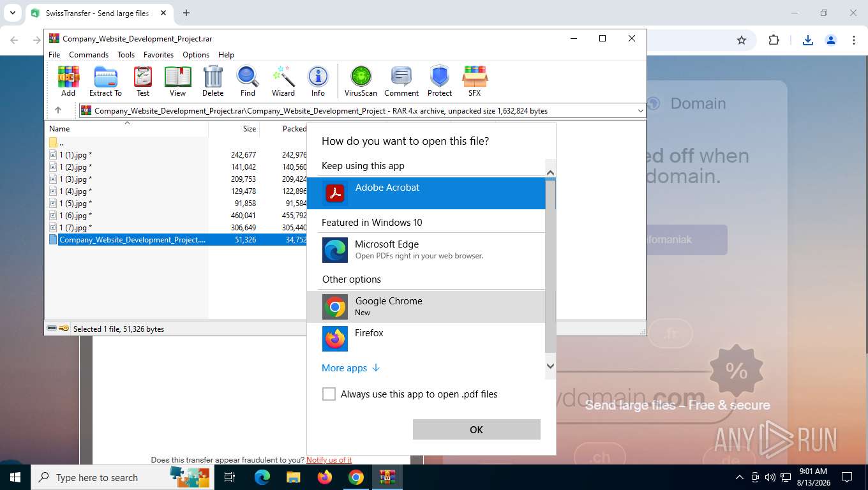Confirm with the OK button
This screenshot has height=490, width=868.
pos(476,429)
